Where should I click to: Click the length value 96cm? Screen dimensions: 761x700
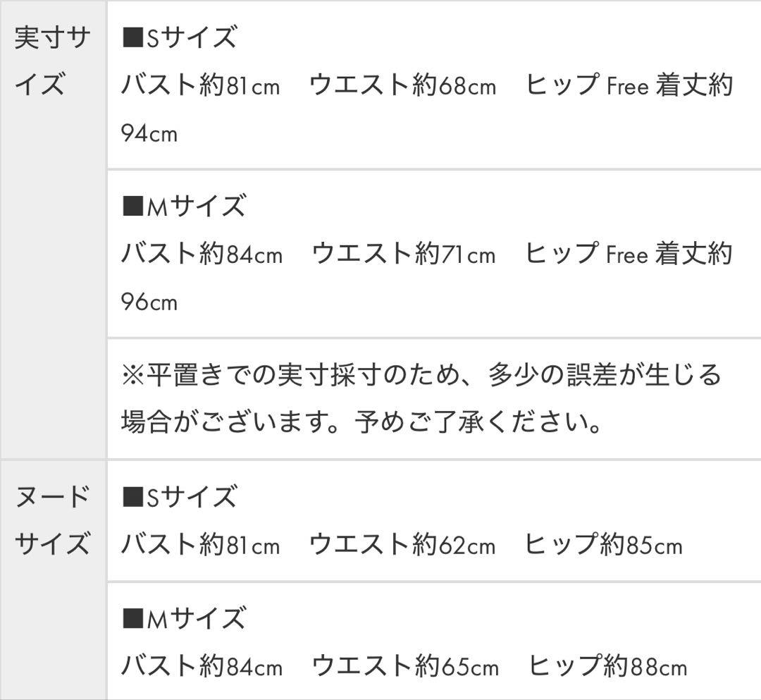pyautogui.click(x=149, y=302)
